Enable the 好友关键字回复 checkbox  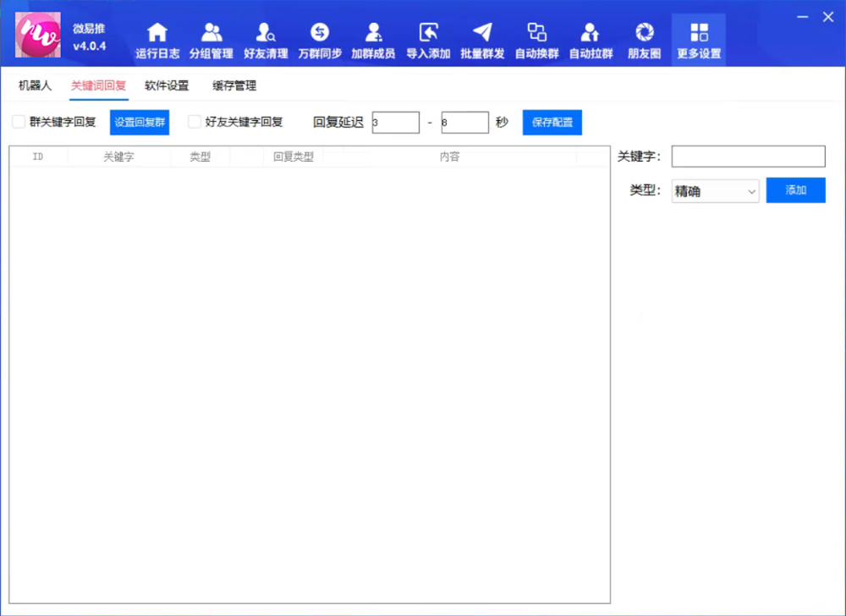click(x=195, y=122)
